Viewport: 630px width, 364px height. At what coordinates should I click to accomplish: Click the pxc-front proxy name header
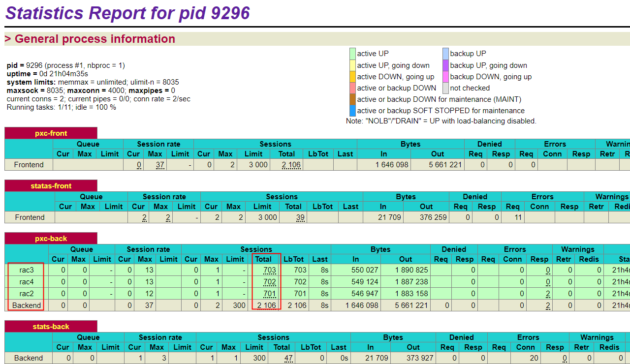(51, 133)
